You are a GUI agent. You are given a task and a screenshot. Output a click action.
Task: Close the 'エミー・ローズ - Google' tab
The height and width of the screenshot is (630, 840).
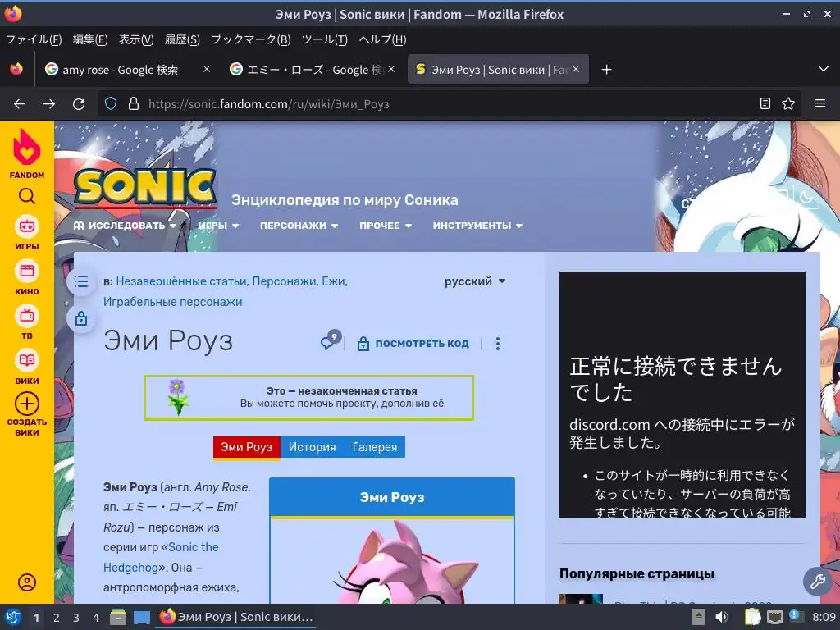pos(391,69)
